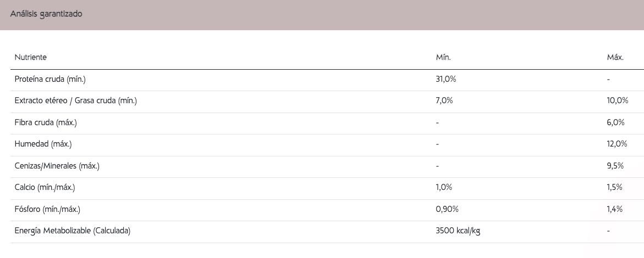The image size is (644, 258).
Task: Click the Fósforo (mín./máx.) row label
Action: (48, 210)
